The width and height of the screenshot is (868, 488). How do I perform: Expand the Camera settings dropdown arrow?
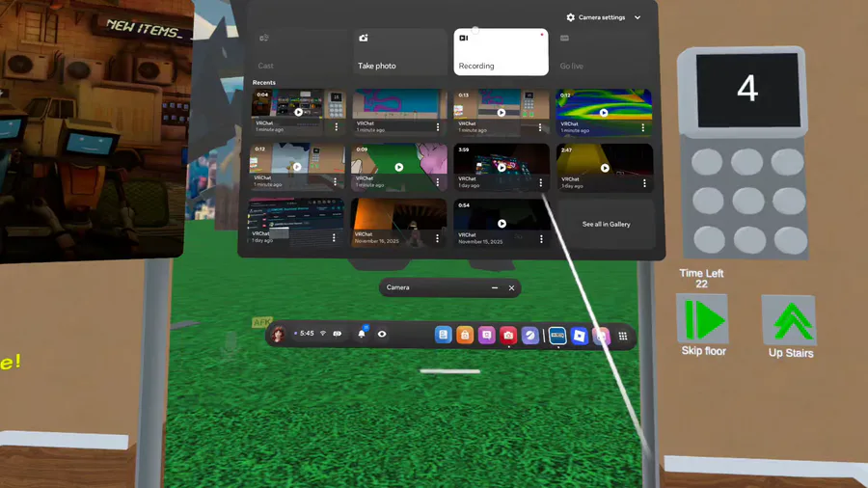point(637,17)
